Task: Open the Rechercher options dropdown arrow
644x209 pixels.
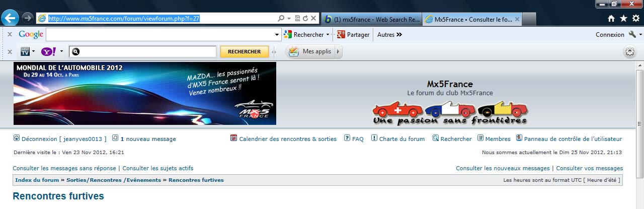Action: [328, 35]
